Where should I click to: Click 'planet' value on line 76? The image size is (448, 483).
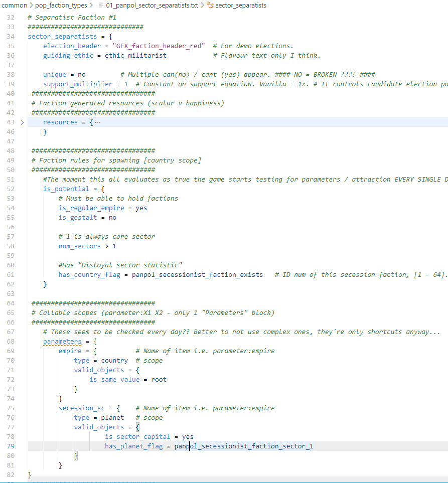pyautogui.click(x=112, y=418)
